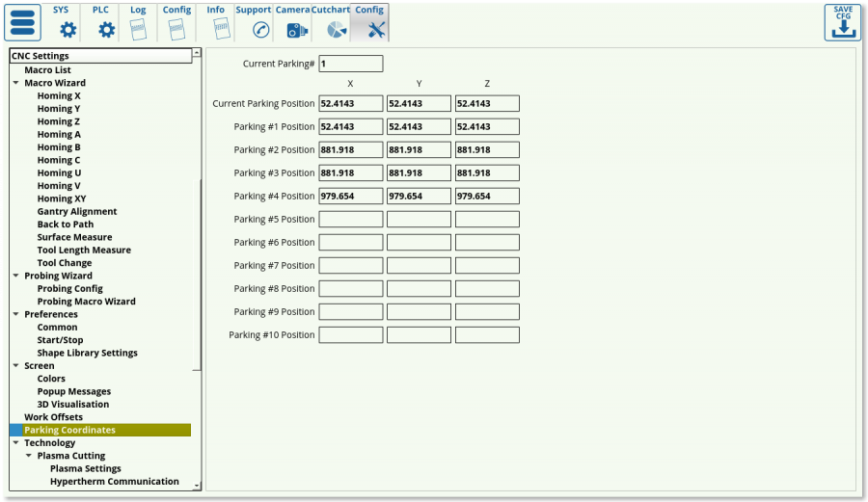Select Back to Path item
The width and height of the screenshot is (868, 502).
(x=66, y=225)
